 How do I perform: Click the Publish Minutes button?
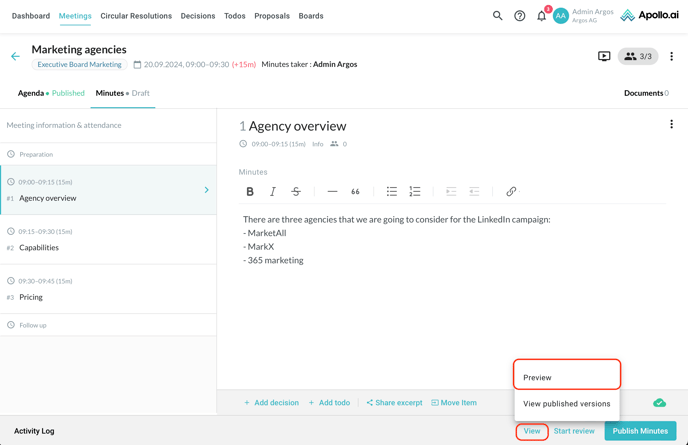[x=640, y=431]
